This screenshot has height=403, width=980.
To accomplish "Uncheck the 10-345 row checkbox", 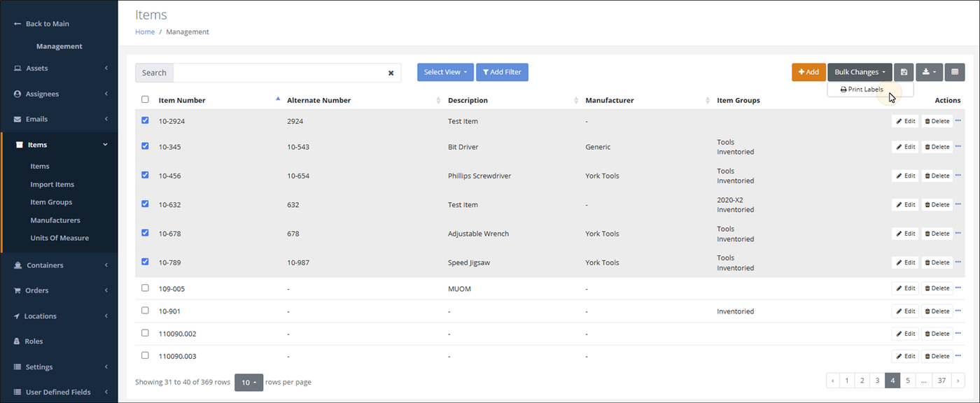I will tap(145, 146).
